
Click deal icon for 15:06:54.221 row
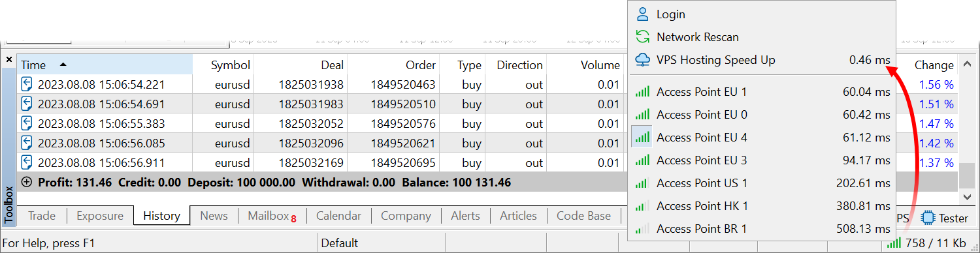point(27,84)
